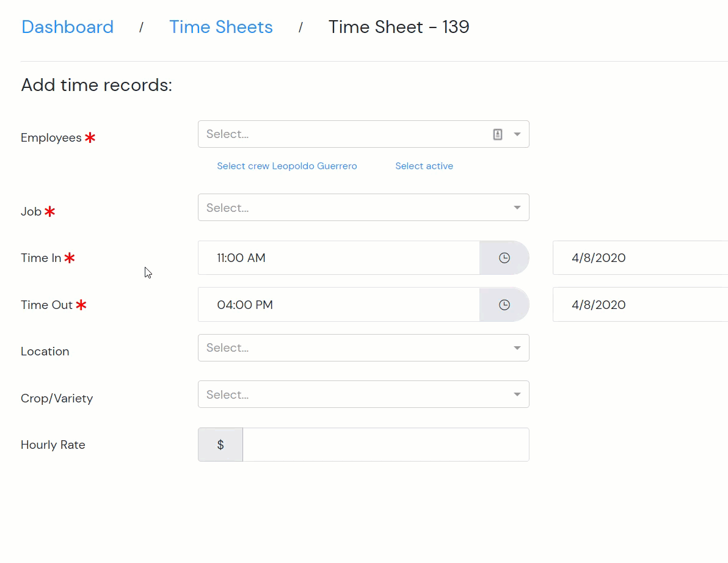Focus the Time Out 04:00 PM field
Screen dimensions: 728x563
339,305
